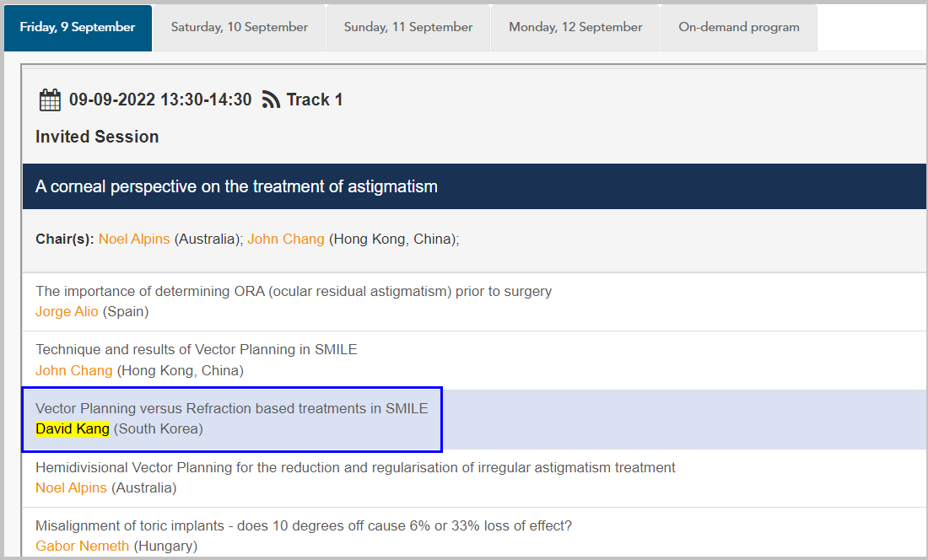Click the calendar icon beside the session date

coord(50,100)
